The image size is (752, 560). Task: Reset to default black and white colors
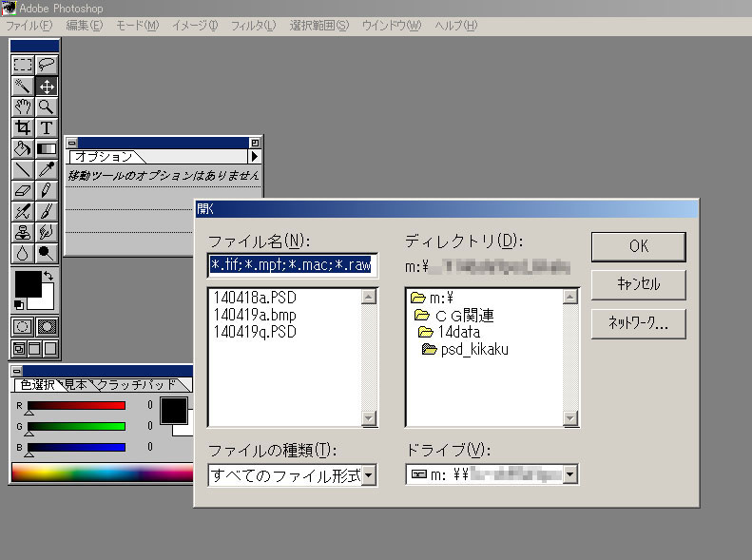pos(19,304)
